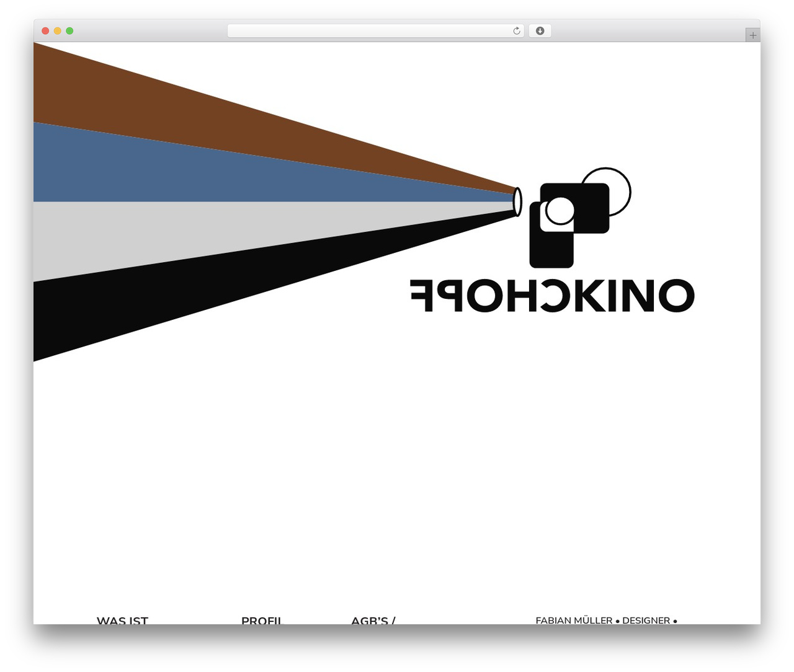Click the reload page icon

pos(516,31)
